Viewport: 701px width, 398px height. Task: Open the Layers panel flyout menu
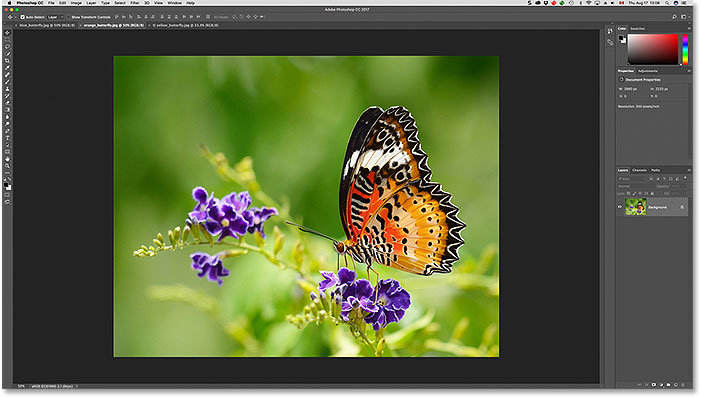click(x=689, y=170)
